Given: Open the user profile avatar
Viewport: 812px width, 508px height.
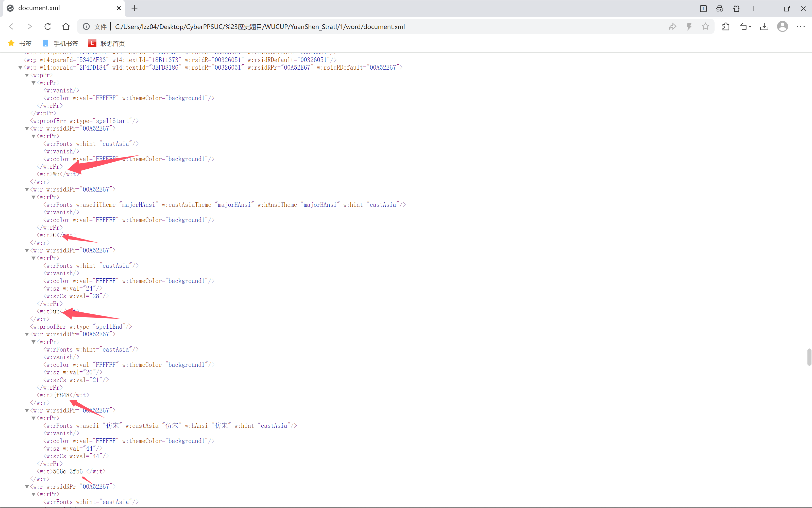Looking at the screenshot, I should pyautogui.click(x=783, y=26).
